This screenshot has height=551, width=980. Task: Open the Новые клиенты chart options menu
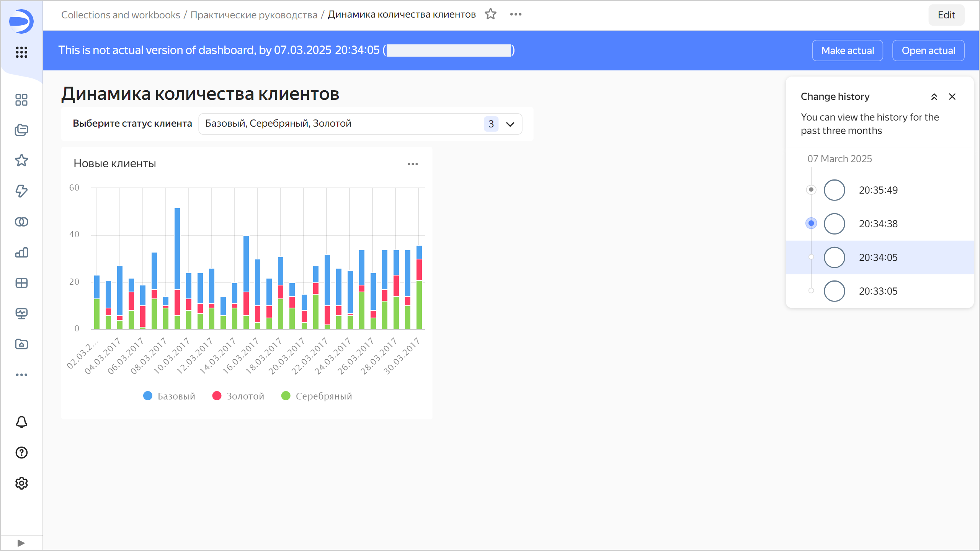(x=413, y=164)
